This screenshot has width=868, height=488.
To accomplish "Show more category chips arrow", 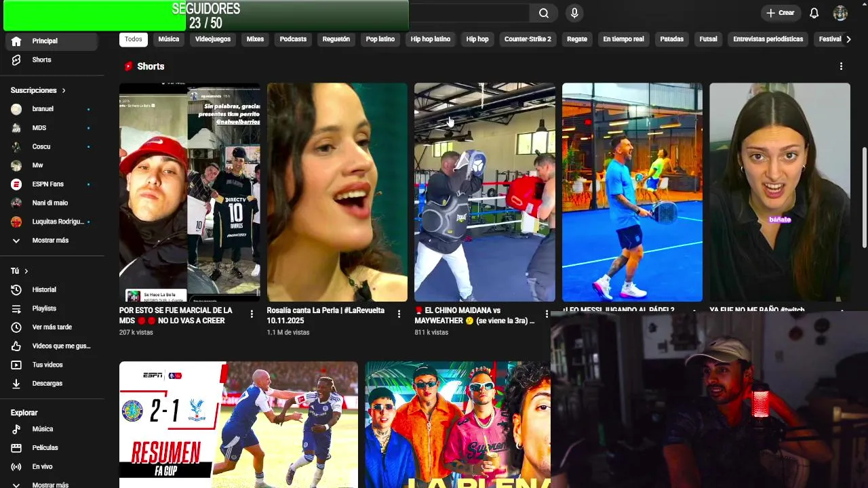I will (848, 39).
